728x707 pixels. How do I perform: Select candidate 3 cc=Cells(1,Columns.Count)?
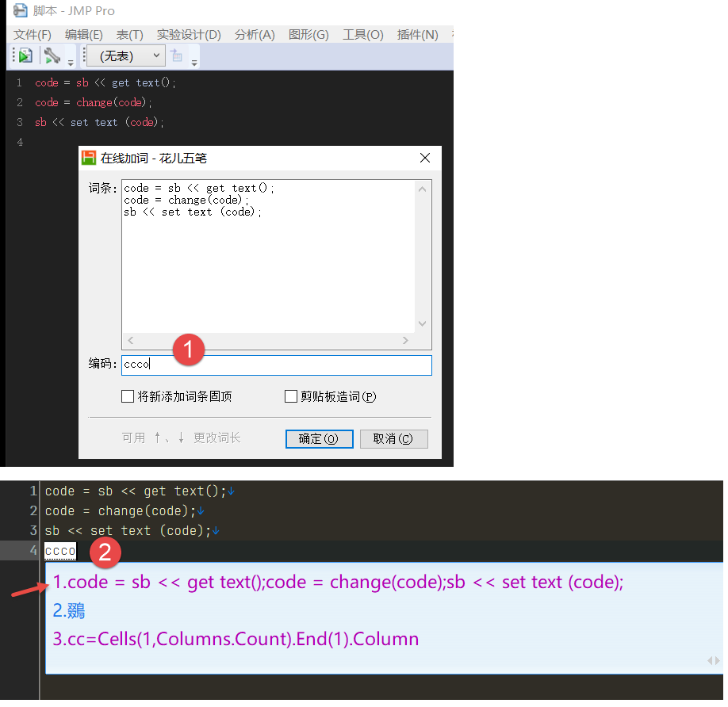point(236,640)
